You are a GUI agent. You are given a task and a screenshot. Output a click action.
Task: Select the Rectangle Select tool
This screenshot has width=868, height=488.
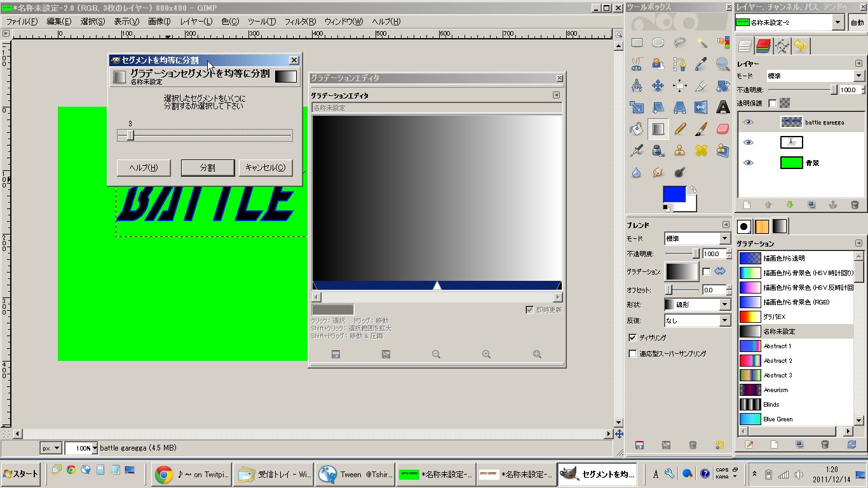pos(637,43)
